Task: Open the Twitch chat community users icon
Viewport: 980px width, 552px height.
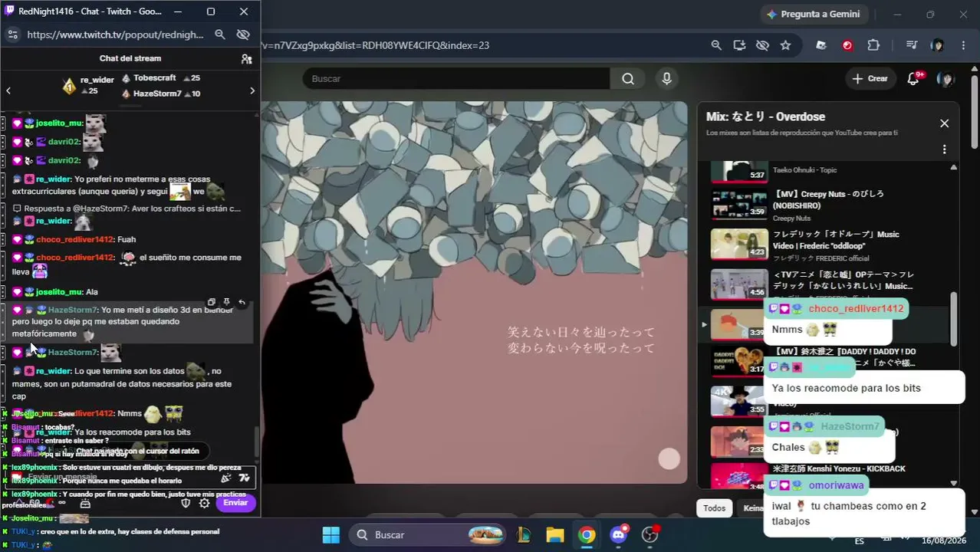Action: tap(246, 58)
